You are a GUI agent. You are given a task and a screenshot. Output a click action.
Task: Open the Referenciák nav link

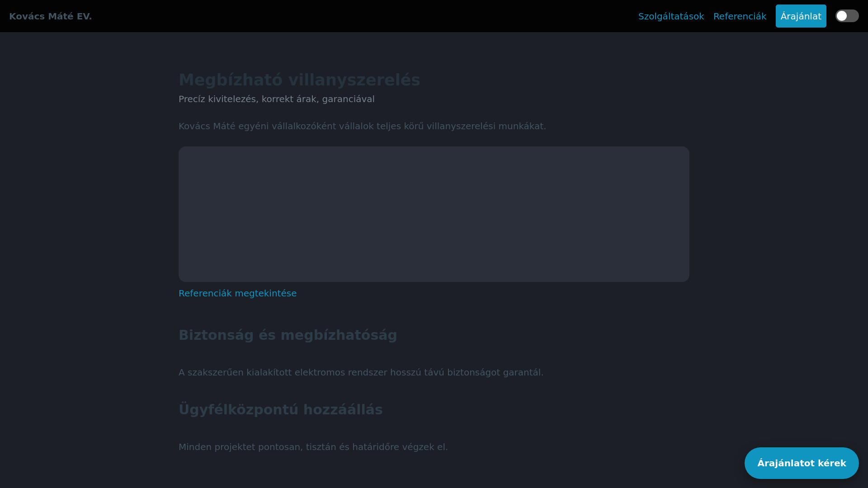pos(740,16)
